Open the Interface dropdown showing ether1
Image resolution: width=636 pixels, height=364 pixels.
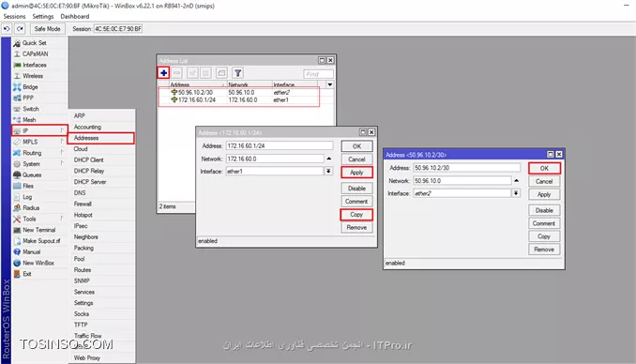[x=328, y=172]
